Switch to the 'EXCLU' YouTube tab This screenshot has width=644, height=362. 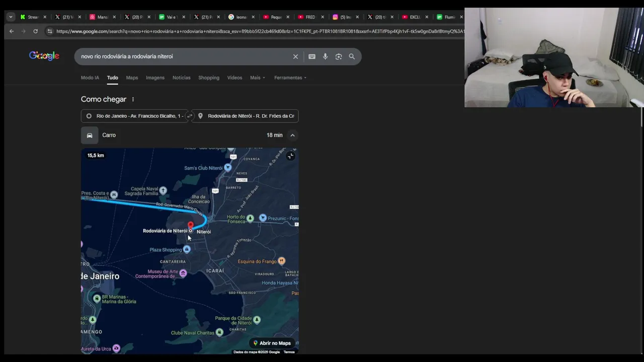coord(415,17)
